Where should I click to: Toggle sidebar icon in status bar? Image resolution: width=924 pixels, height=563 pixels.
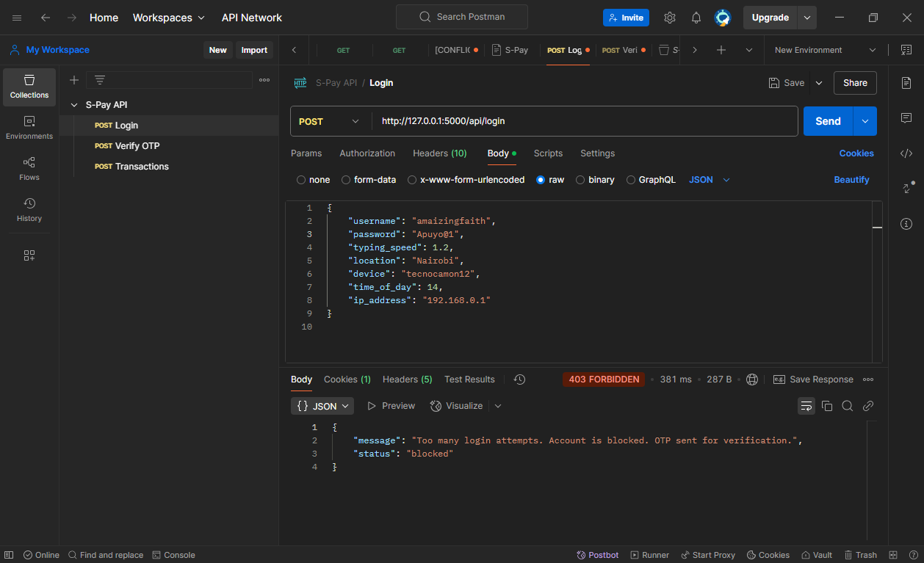10,555
